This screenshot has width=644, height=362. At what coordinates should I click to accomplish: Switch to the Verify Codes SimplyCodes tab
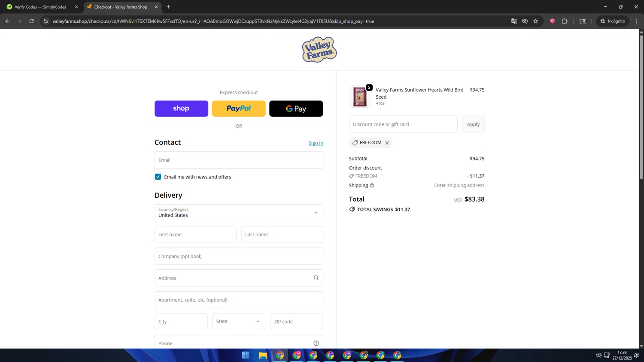(40, 7)
